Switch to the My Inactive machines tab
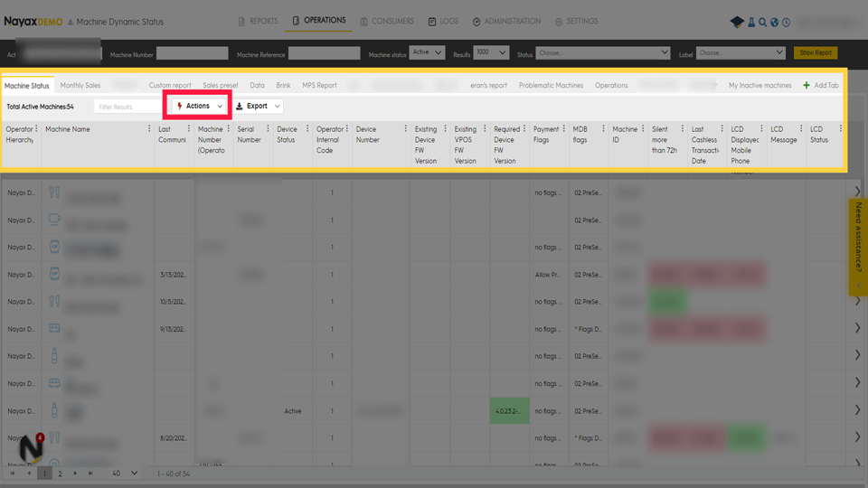 [760, 85]
